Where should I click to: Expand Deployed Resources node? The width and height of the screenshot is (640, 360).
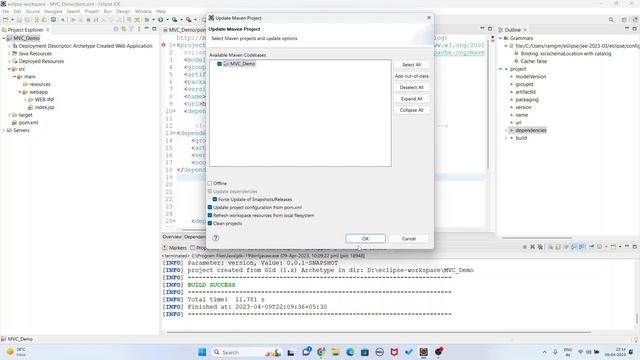(9, 61)
